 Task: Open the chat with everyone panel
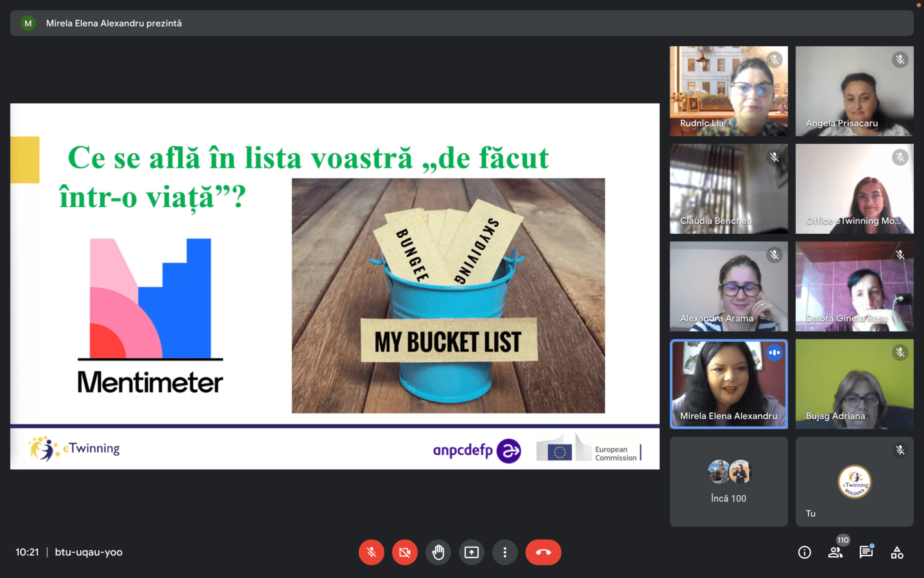click(866, 552)
